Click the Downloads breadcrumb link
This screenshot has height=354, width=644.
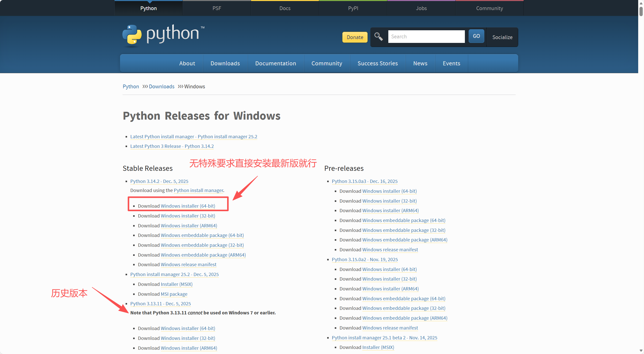pyautogui.click(x=161, y=87)
